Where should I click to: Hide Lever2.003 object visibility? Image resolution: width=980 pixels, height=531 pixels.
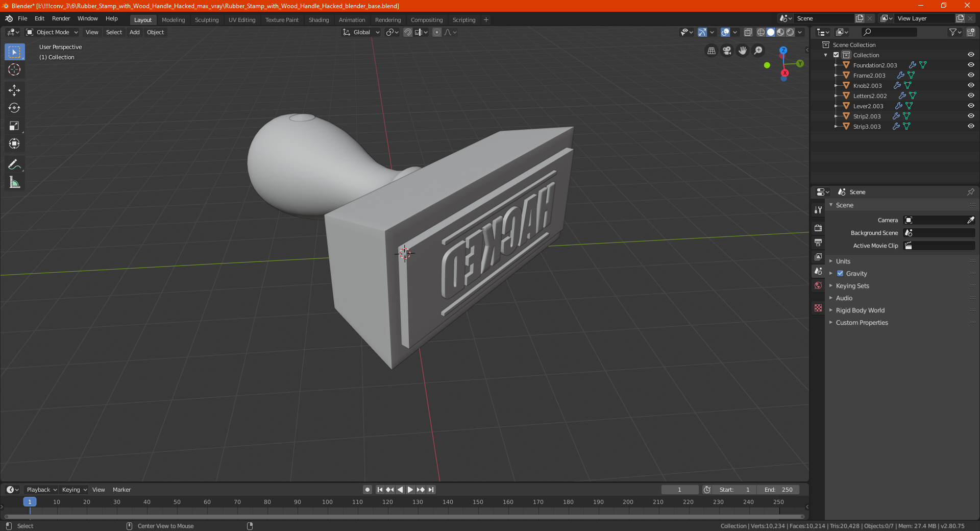pos(971,106)
